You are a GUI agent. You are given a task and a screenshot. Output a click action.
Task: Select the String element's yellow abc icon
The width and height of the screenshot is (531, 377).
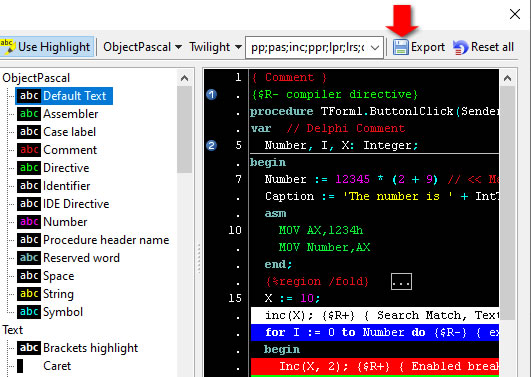click(x=29, y=294)
